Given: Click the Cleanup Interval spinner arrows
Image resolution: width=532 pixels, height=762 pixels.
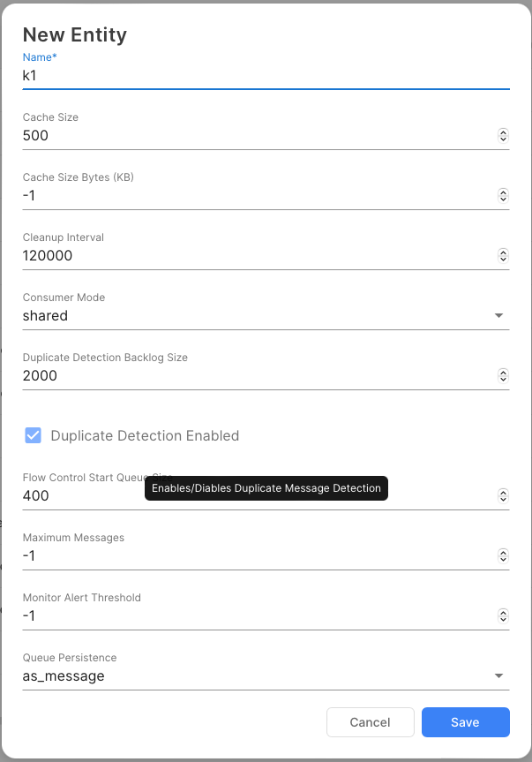Looking at the screenshot, I should 503,255.
